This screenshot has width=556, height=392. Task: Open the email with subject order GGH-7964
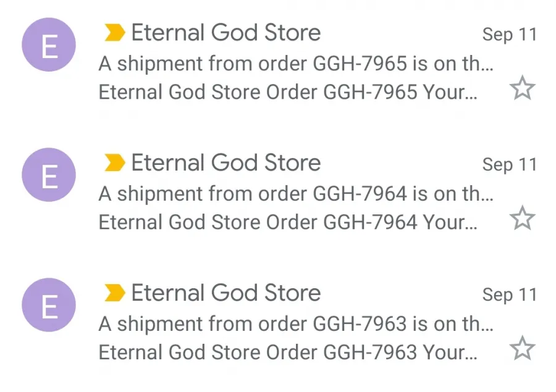[296, 194]
